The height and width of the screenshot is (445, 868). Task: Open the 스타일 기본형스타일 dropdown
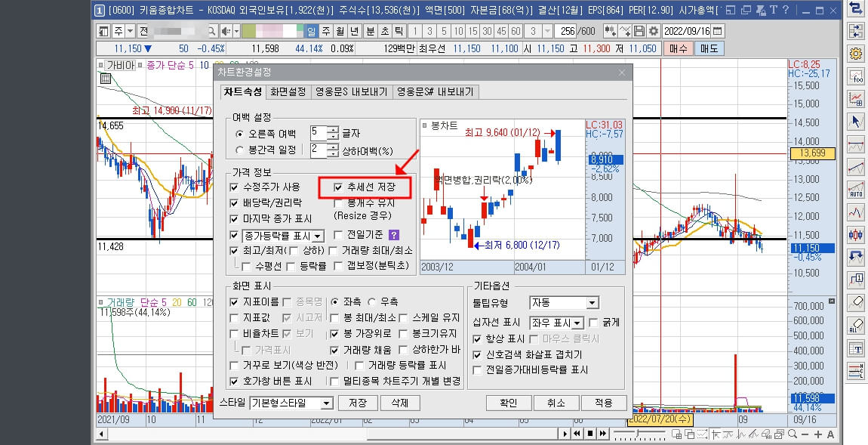[327, 403]
